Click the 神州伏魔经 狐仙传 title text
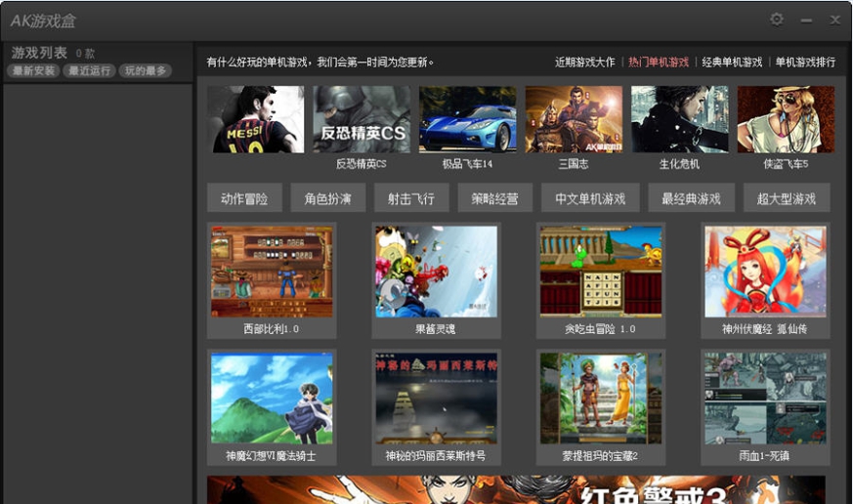853x504 pixels. tap(764, 329)
